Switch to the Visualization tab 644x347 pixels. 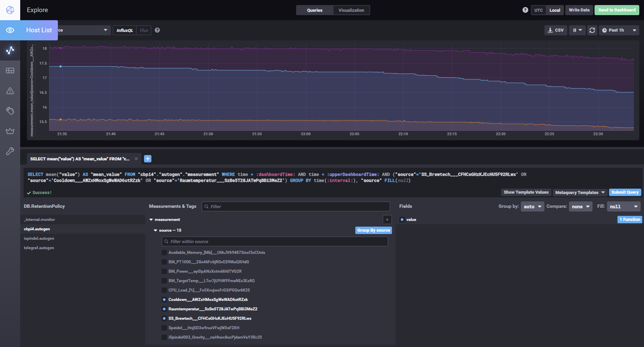351,10
